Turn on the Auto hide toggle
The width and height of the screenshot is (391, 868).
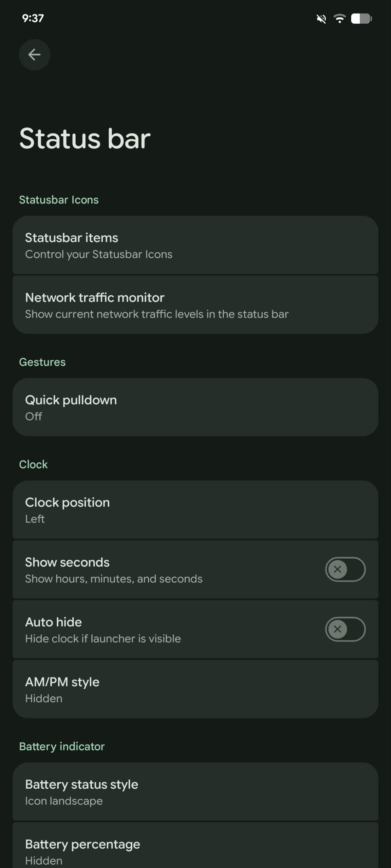point(345,629)
